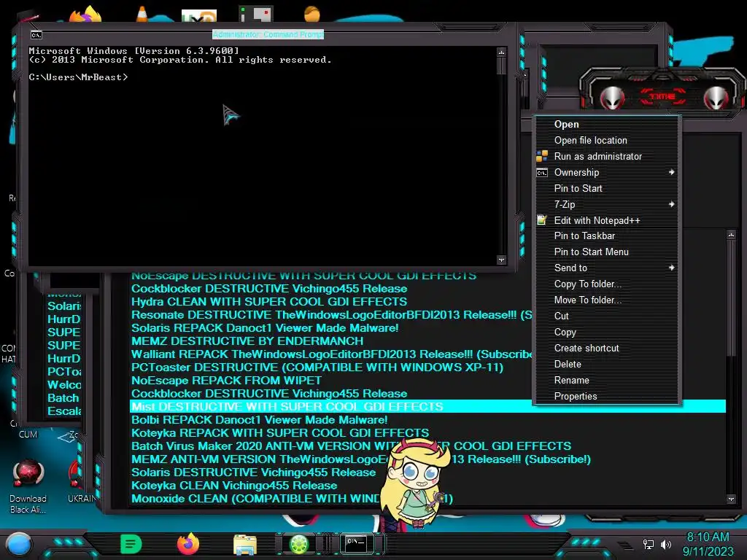Select Edit with Notepad++
Screen dimensions: 747x560
pyautogui.click(x=606, y=220)
